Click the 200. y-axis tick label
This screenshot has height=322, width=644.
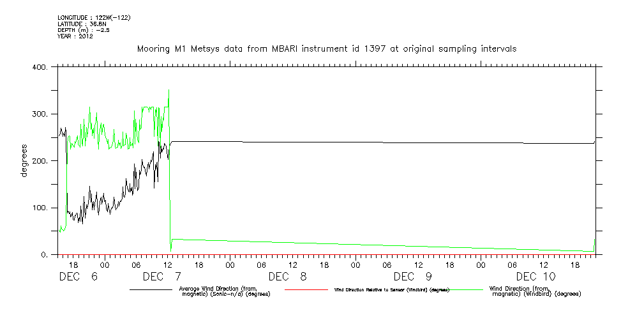(x=40, y=161)
